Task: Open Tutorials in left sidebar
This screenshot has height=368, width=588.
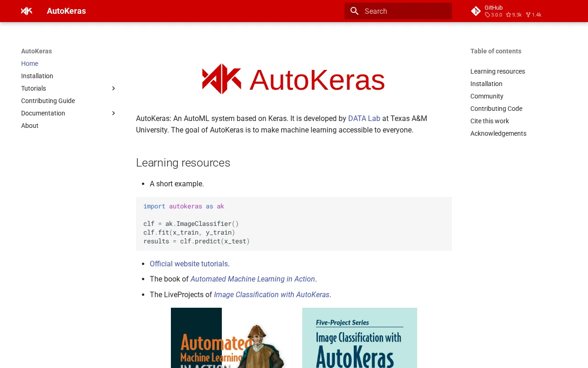Action: (x=34, y=88)
